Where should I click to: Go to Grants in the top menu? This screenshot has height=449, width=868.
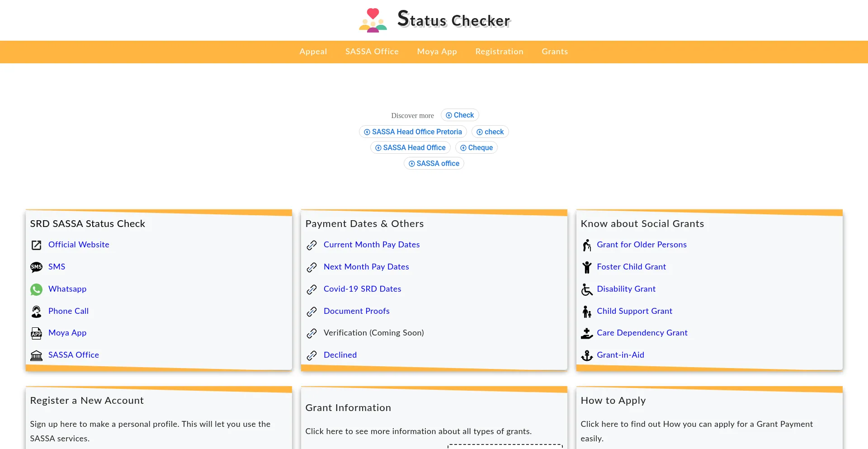point(555,52)
